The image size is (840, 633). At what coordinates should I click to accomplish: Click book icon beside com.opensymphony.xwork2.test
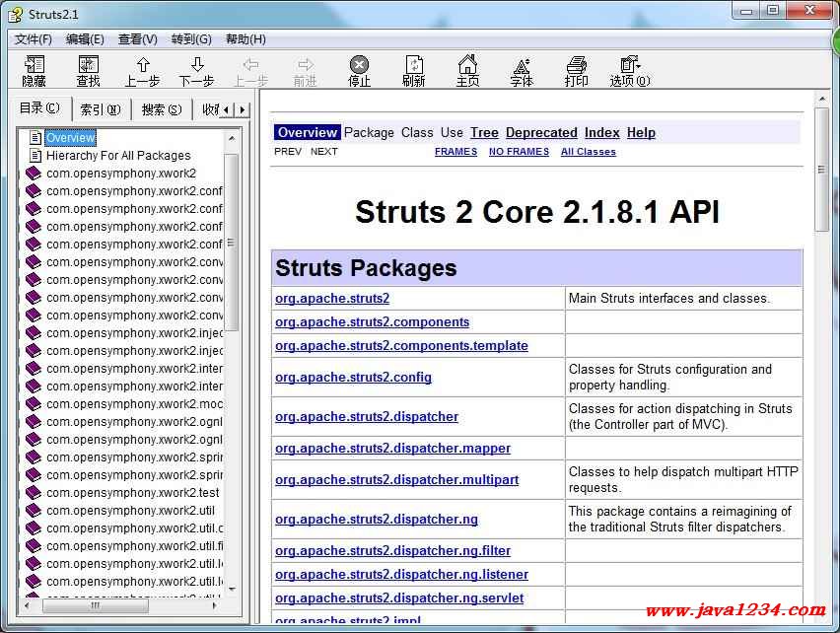pyautogui.click(x=34, y=492)
